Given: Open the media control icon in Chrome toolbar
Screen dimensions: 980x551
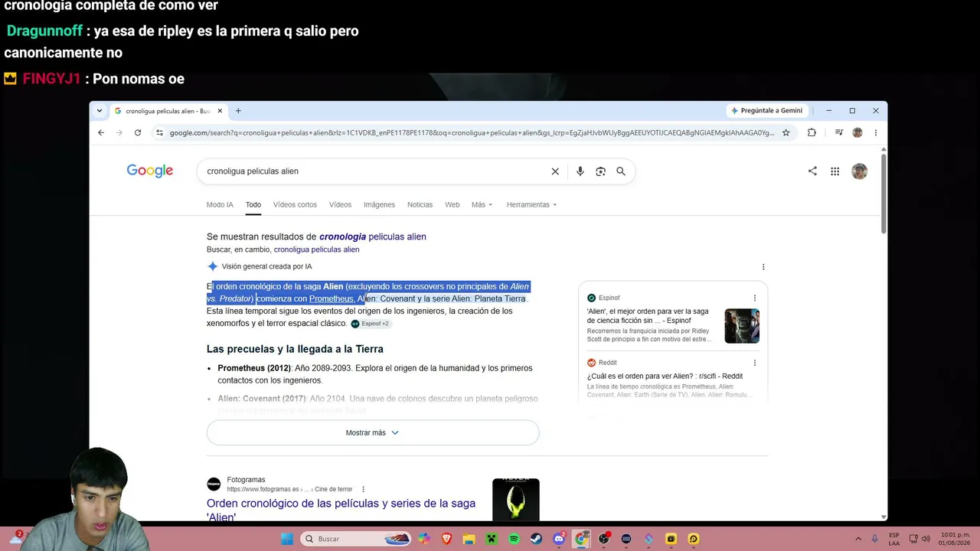Looking at the screenshot, I should (x=838, y=132).
